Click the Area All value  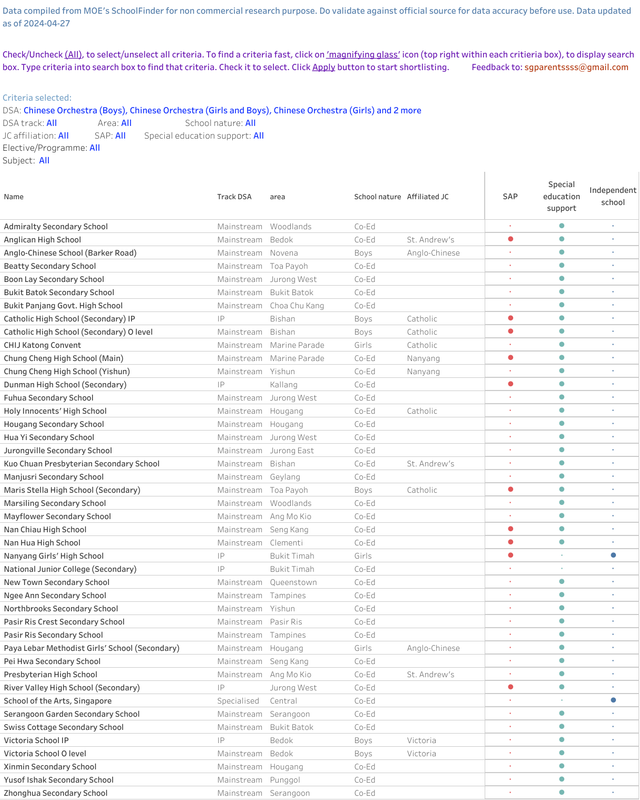point(126,123)
